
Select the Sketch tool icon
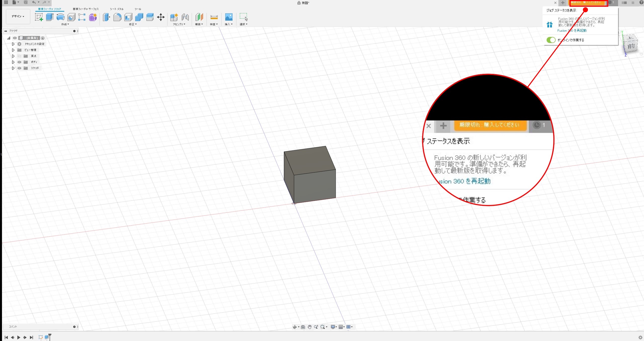click(39, 17)
